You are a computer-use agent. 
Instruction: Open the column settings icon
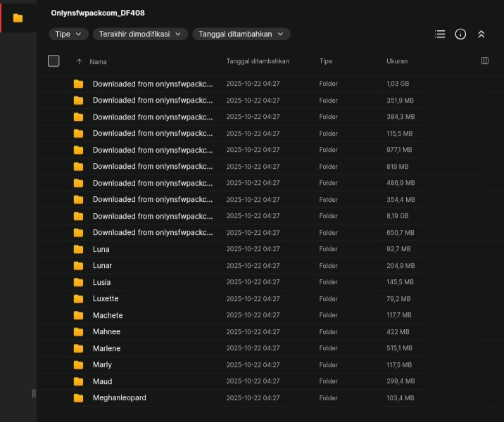tap(485, 61)
